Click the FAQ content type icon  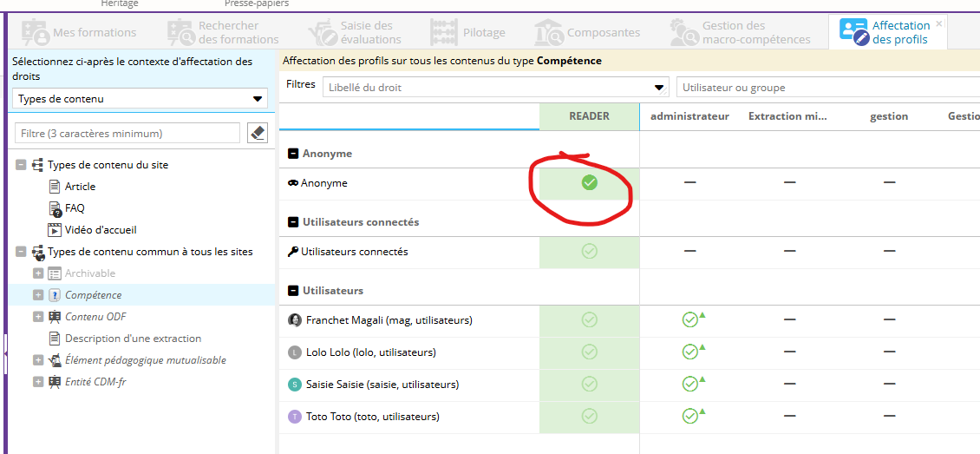pos(55,208)
